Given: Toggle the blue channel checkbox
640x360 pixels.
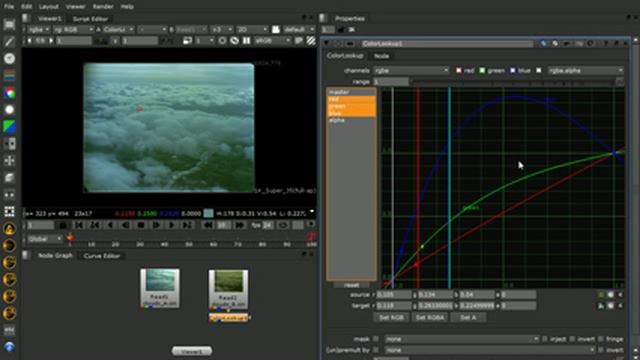Looking at the screenshot, I should [513, 71].
